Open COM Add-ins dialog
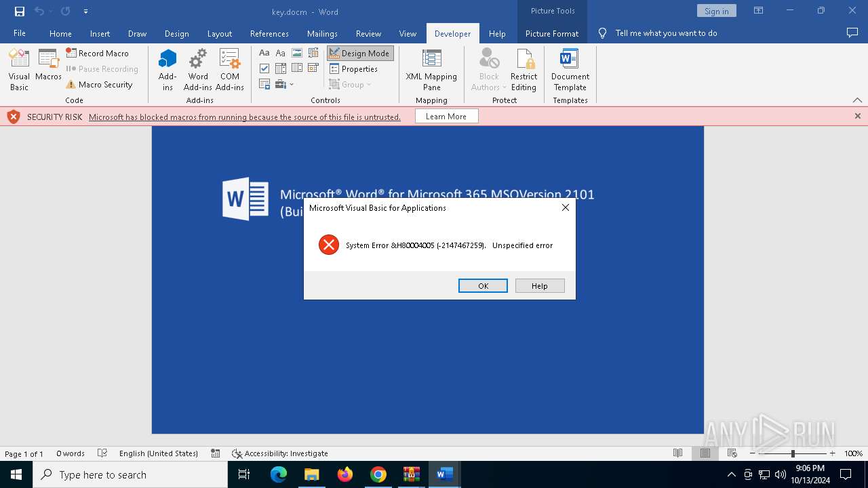The image size is (868, 488). pos(230,70)
